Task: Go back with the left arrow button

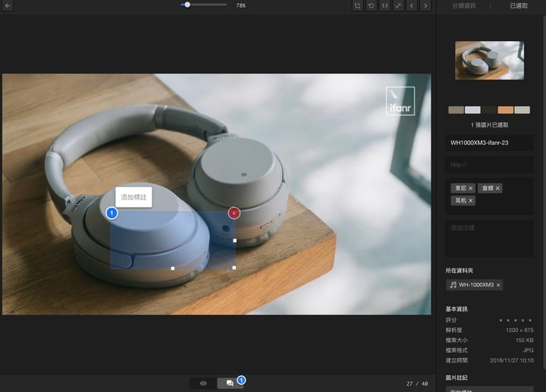Action: (8, 5)
